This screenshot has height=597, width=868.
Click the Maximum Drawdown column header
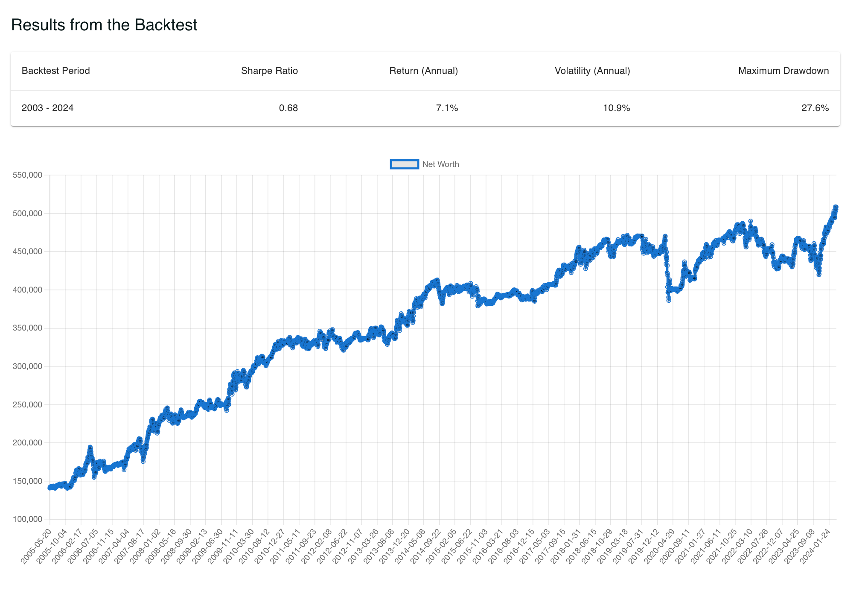784,71
